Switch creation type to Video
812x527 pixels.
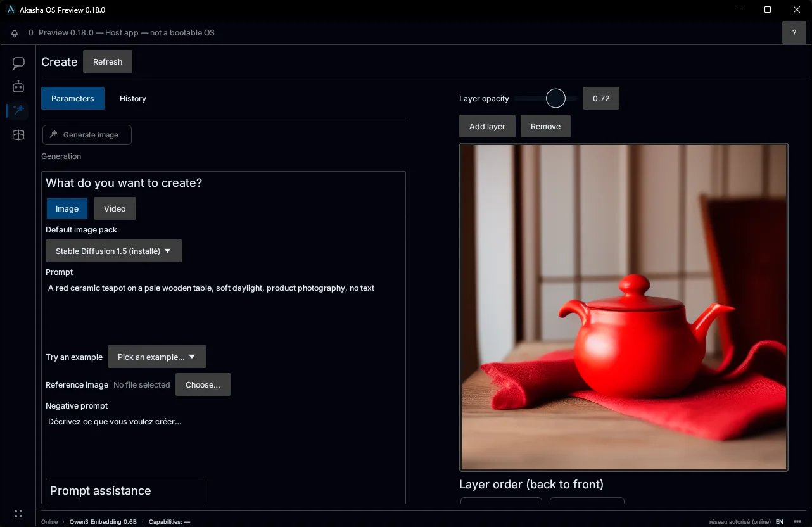tap(115, 209)
